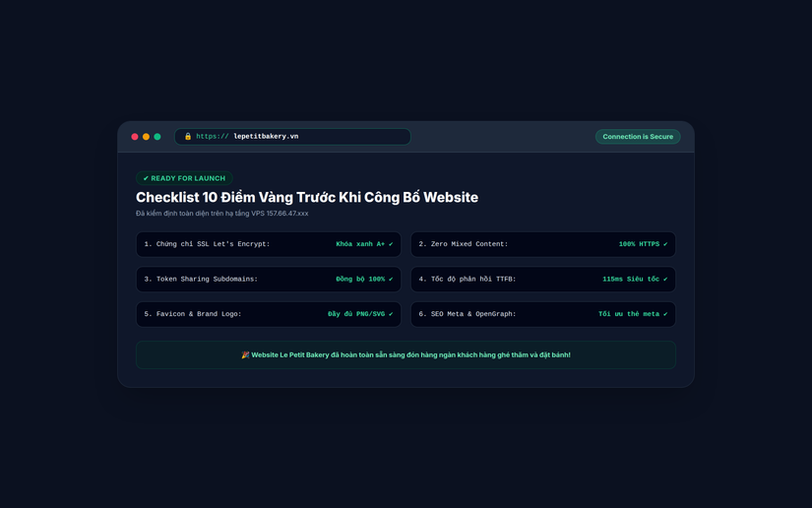Click the Checklist 10 Điểm Vàng heading

[307, 197]
